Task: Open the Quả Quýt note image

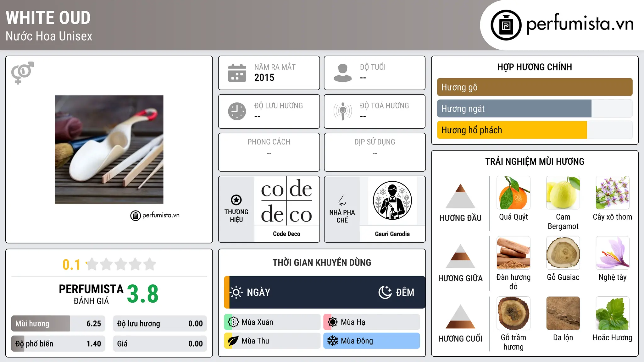Action: [514, 193]
